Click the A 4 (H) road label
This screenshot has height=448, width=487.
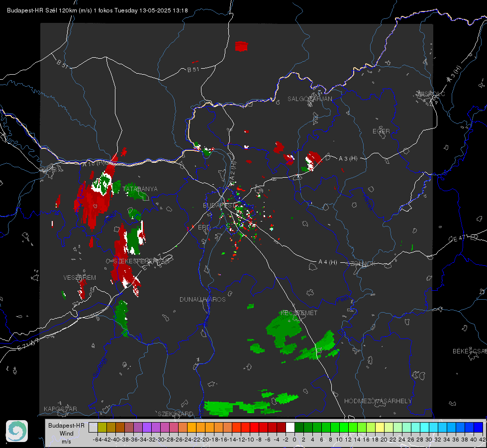tap(328, 262)
